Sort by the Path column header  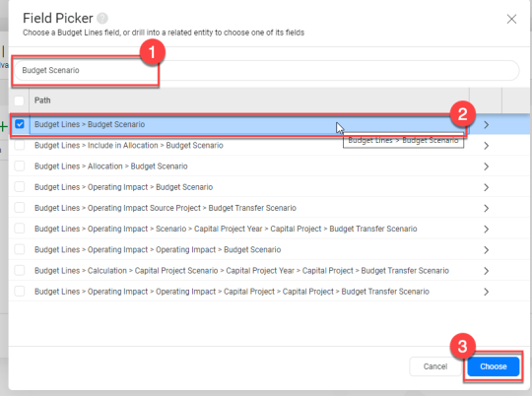tap(42, 100)
